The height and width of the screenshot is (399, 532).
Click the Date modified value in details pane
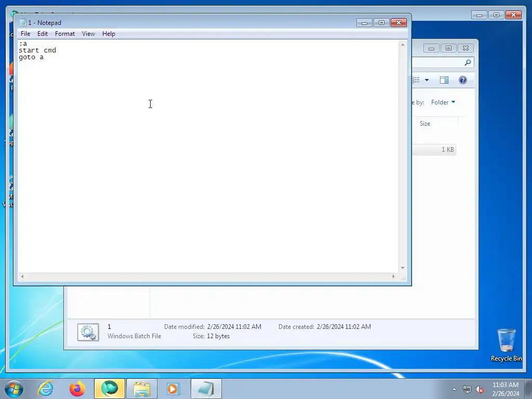tap(234, 327)
